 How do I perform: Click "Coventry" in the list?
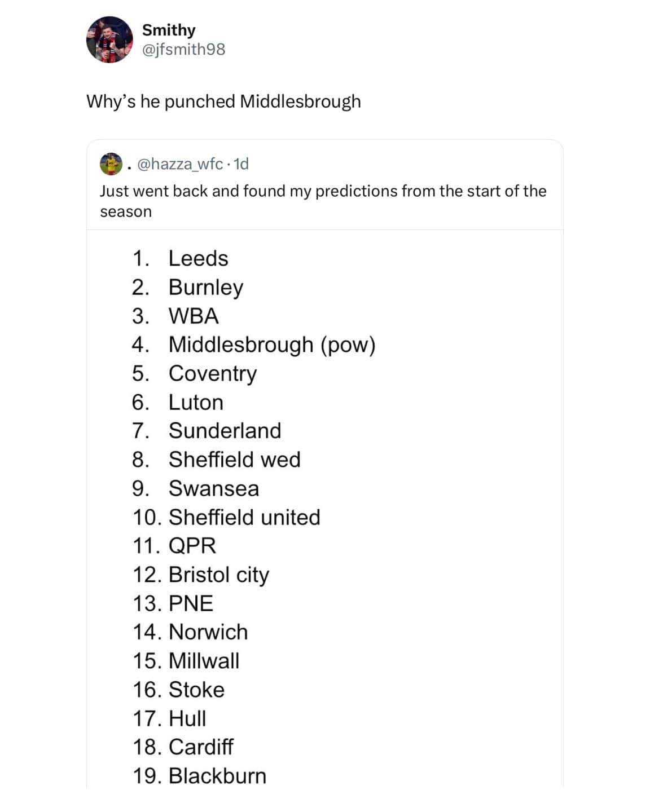213,373
